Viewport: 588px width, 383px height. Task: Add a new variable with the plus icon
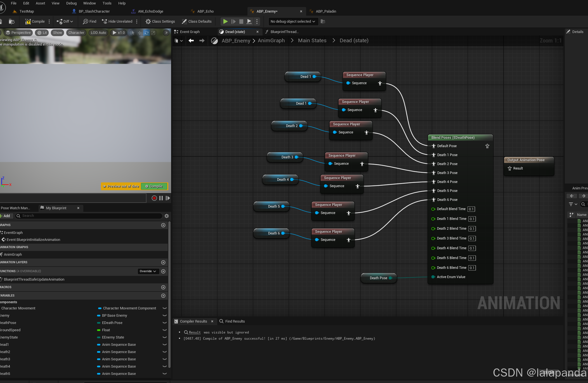coord(163,296)
